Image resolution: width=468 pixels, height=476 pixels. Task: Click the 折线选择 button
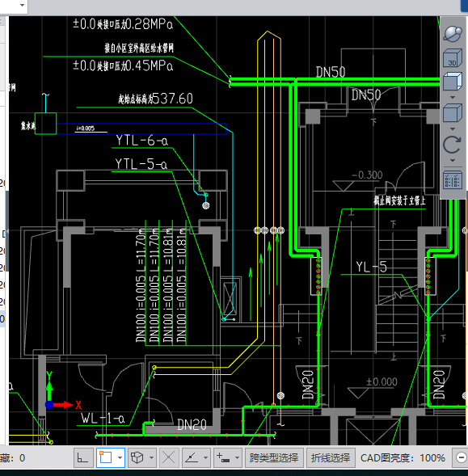tap(331, 457)
